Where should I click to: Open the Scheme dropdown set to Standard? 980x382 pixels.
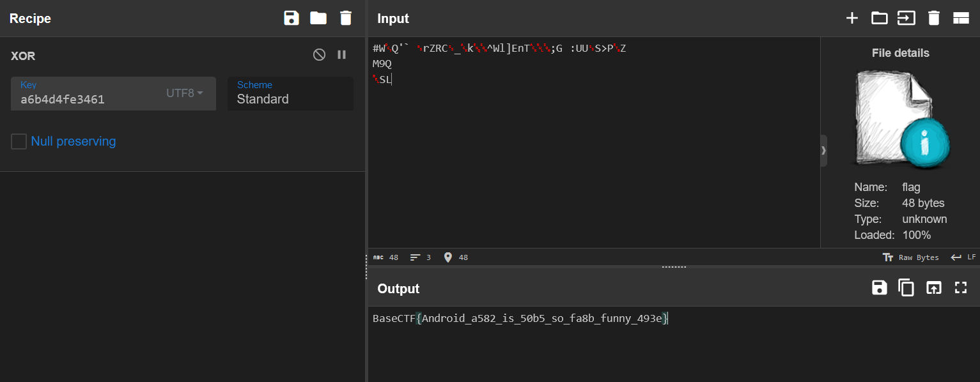pyautogui.click(x=290, y=94)
